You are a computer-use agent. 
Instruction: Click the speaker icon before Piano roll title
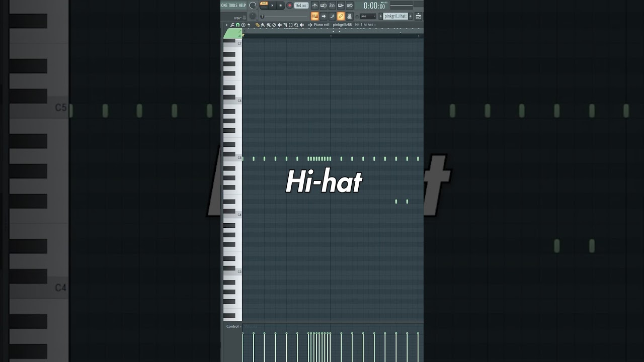click(310, 25)
